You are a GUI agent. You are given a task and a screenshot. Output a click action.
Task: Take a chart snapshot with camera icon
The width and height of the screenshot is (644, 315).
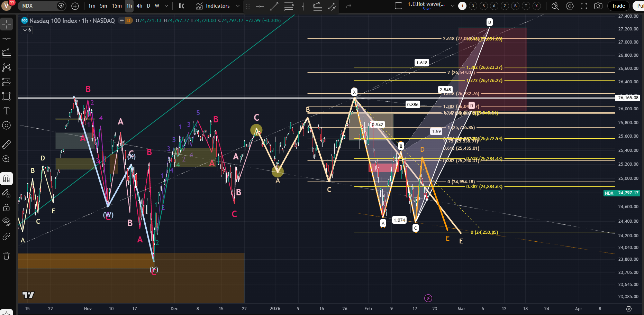pyautogui.click(x=598, y=6)
